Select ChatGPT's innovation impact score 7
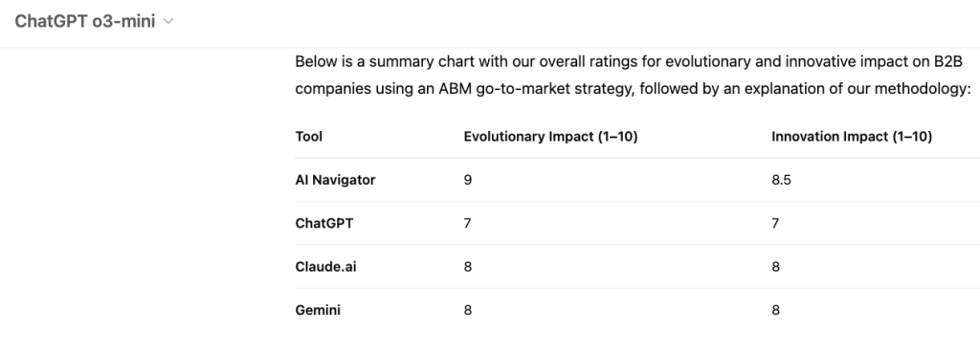Image resolution: width=980 pixels, height=352 pixels. point(775,223)
